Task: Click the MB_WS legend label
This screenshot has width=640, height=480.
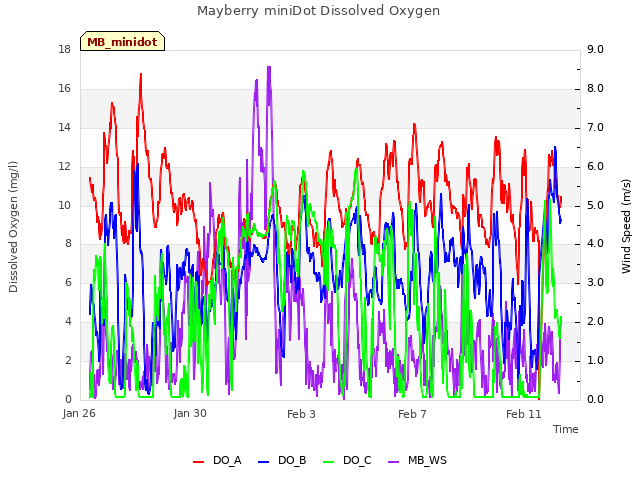Action: [x=427, y=461]
